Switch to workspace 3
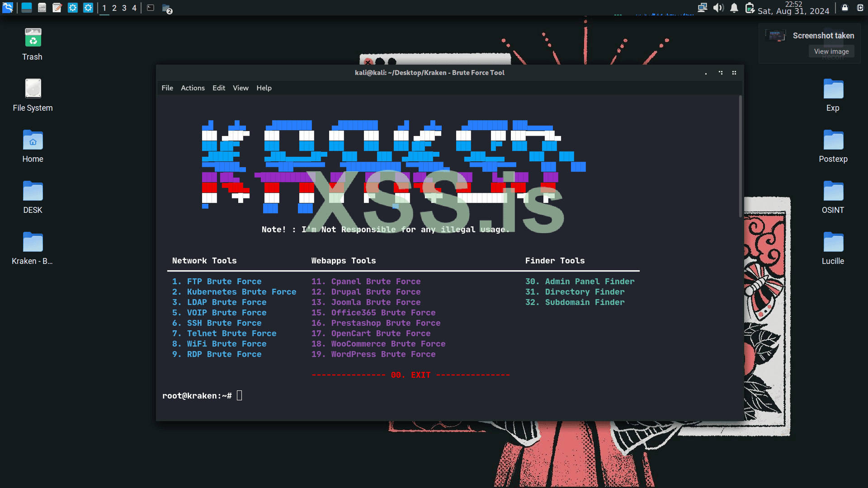The image size is (868, 488). click(x=124, y=8)
